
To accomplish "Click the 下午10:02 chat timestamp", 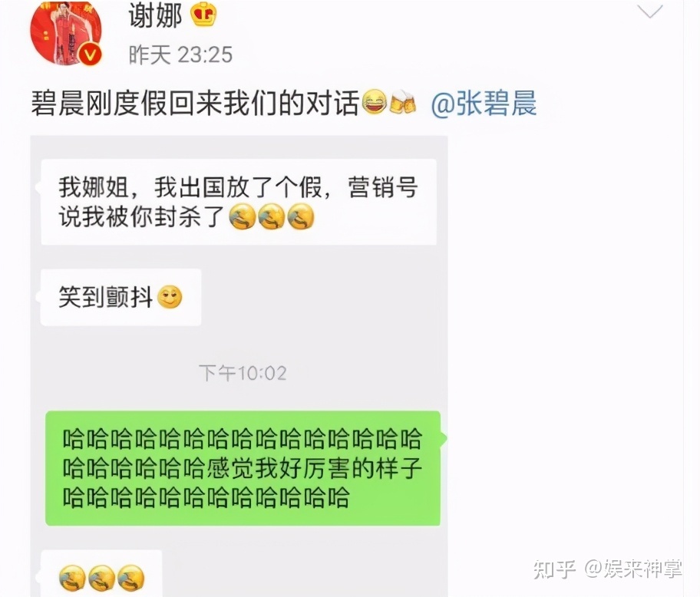I will click(x=243, y=373).
